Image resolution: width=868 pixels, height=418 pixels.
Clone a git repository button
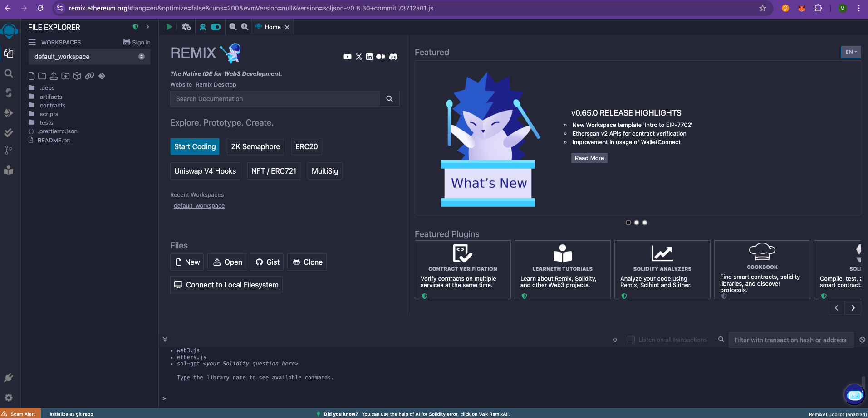coord(307,262)
